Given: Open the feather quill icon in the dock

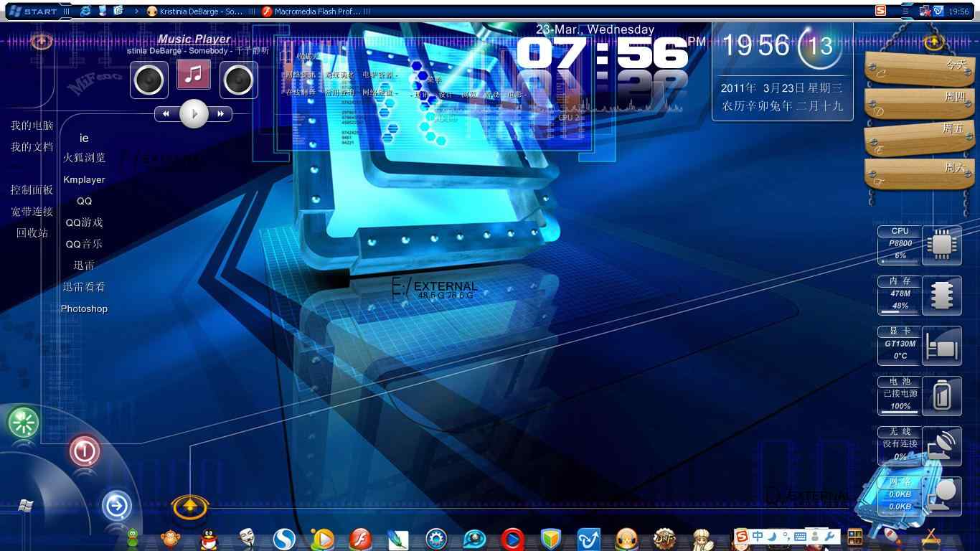Looking at the screenshot, I should pyautogui.click(x=397, y=539).
